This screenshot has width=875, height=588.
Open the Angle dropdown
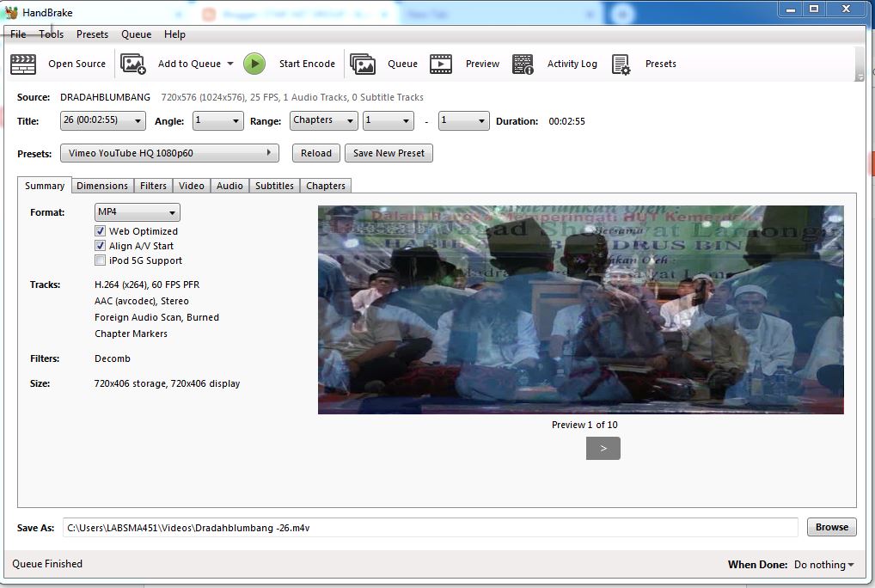pos(217,120)
